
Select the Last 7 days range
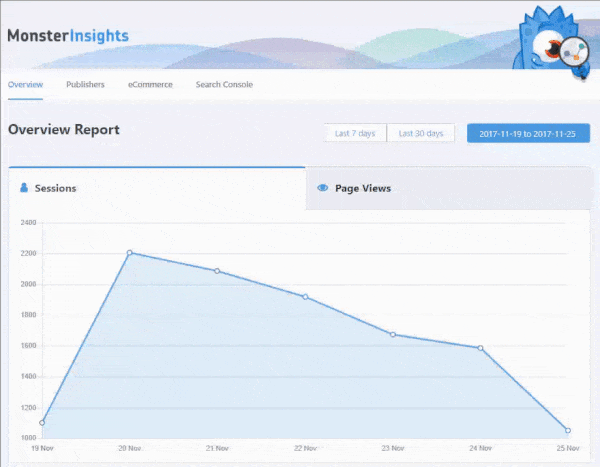tap(355, 133)
